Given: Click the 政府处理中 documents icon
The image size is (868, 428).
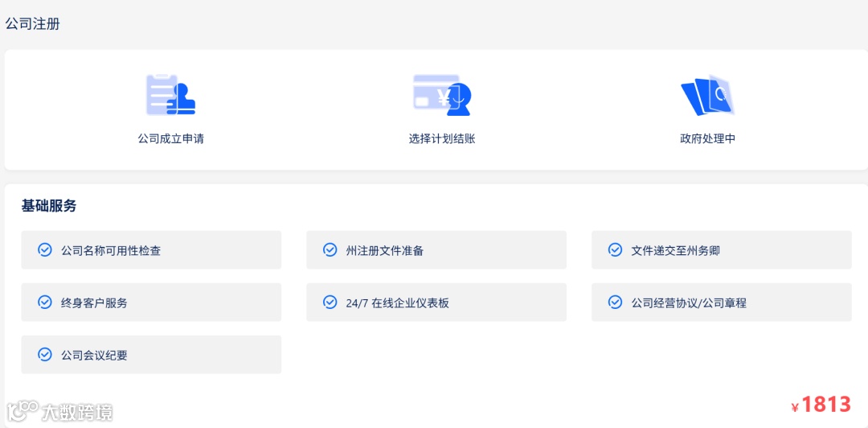Looking at the screenshot, I should [x=707, y=95].
